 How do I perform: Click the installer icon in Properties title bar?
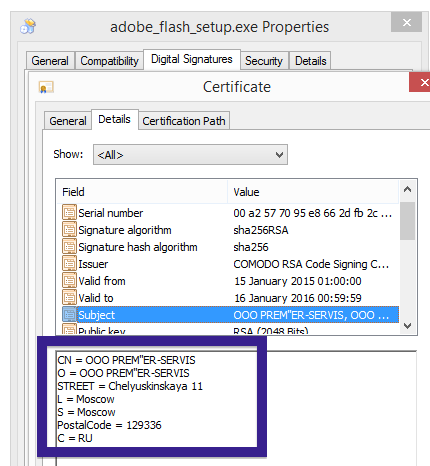click(x=28, y=26)
